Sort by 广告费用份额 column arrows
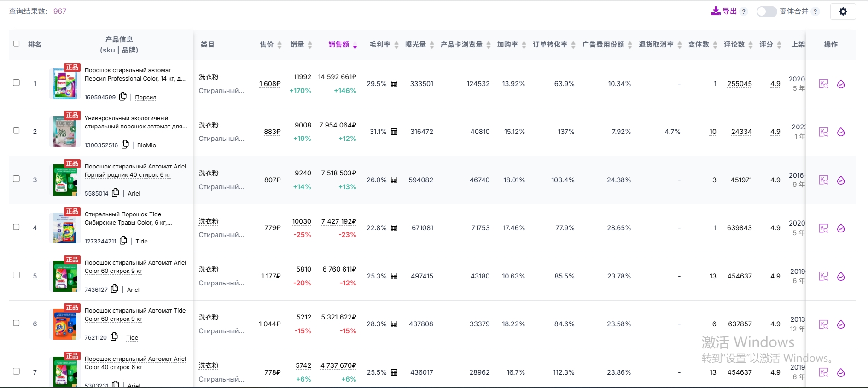Image resolution: width=868 pixels, height=388 pixels. pyautogui.click(x=630, y=45)
